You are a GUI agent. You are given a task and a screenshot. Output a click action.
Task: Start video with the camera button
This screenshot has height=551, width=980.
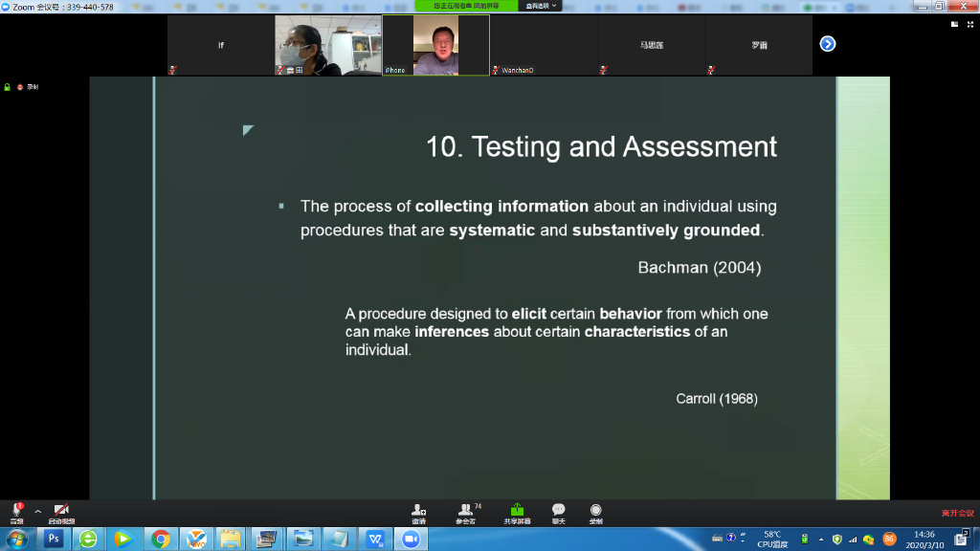click(61, 511)
